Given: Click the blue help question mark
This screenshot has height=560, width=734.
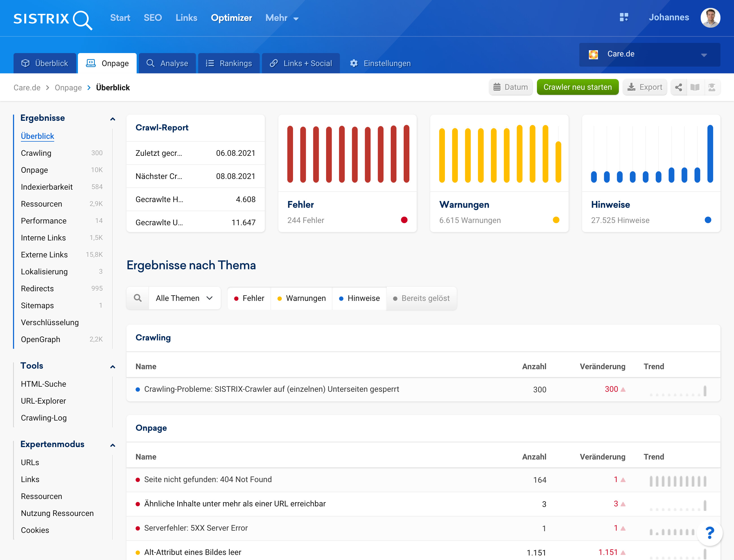Looking at the screenshot, I should [709, 533].
